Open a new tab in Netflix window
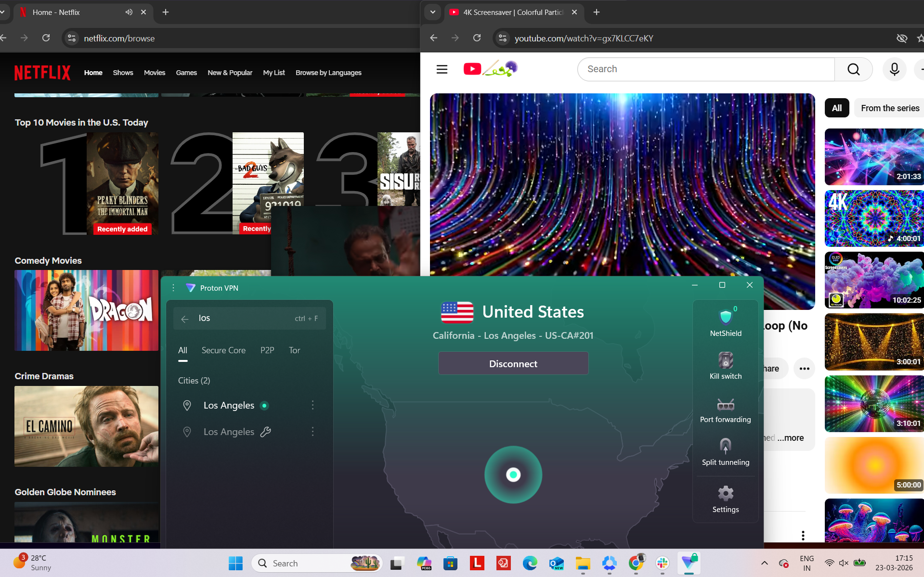This screenshot has height=577, width=924. [x=166, y=12]
